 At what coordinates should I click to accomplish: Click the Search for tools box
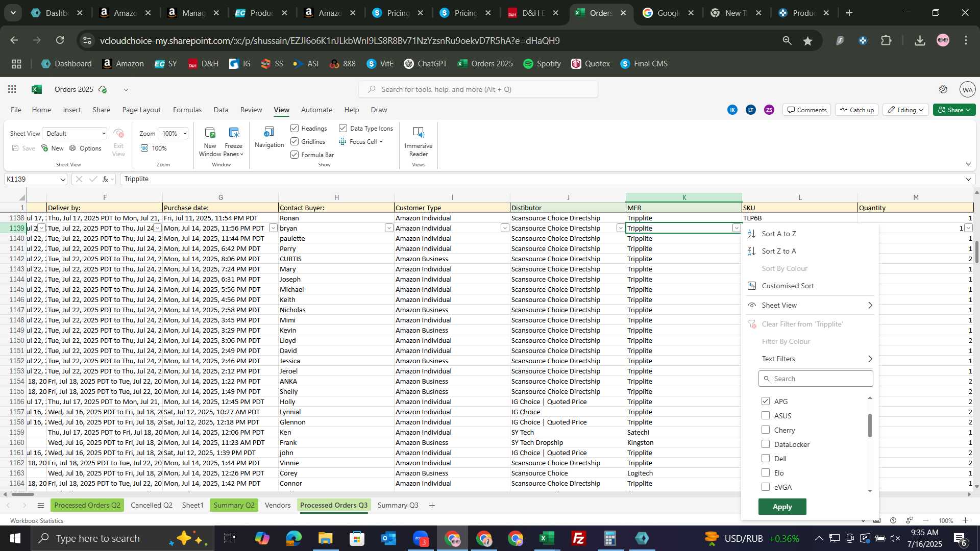[478, 89]
